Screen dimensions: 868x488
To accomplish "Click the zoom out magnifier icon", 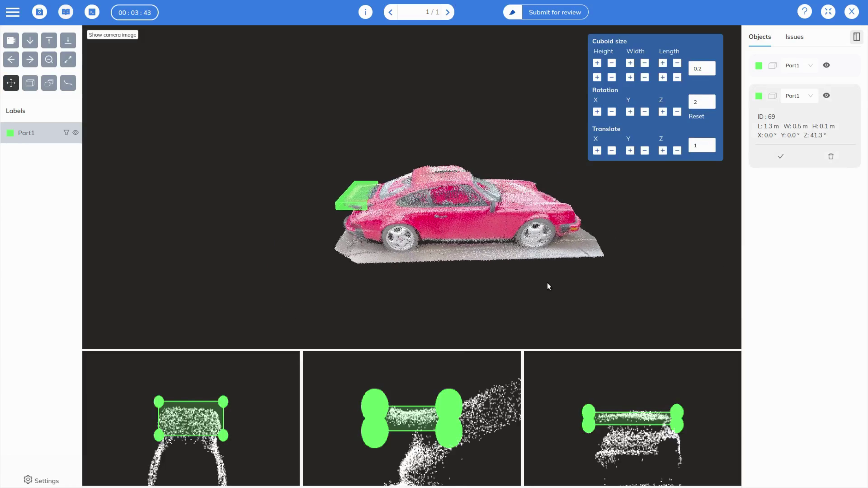I will 49,60.
